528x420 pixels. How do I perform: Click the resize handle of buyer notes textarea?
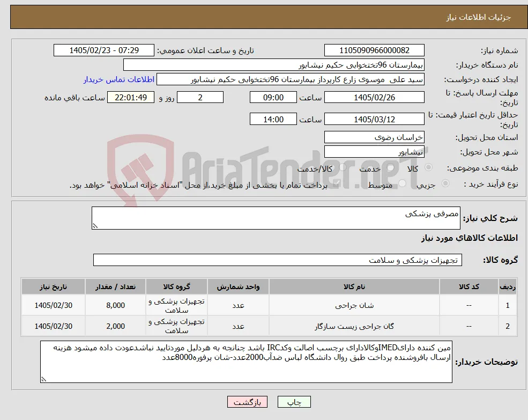(43, 379)
